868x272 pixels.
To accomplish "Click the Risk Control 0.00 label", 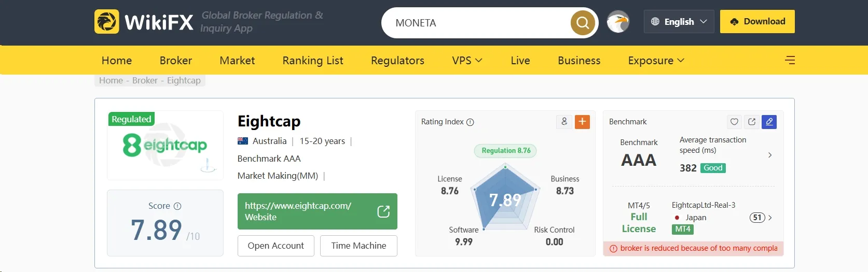I will 554,236.
